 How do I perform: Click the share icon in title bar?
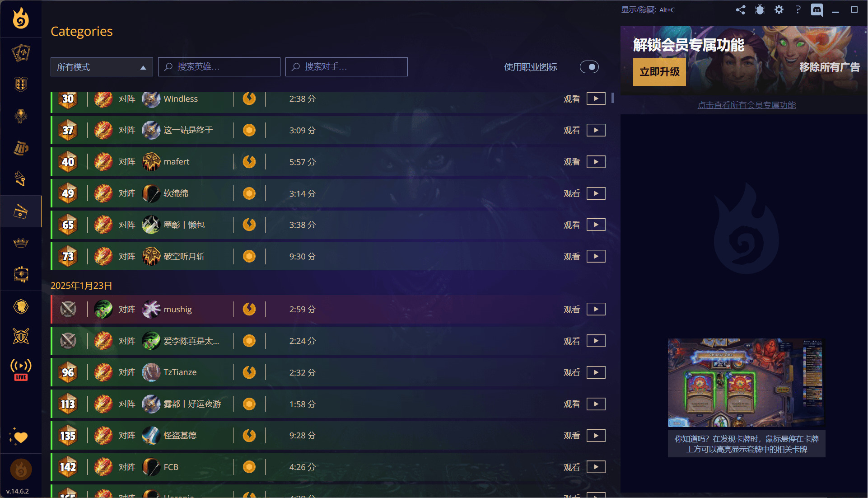[x=741, y=9]
